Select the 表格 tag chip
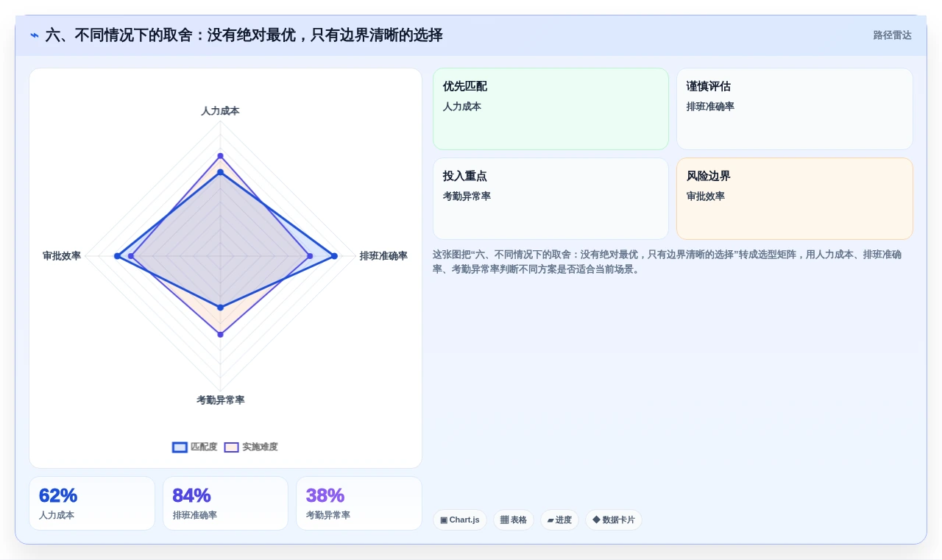 pos(514,520)
